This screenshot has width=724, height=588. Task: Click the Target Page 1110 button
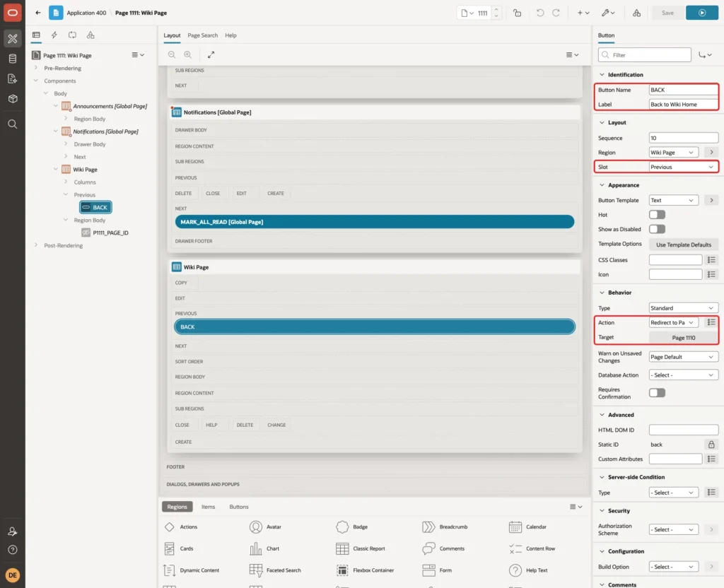(x=684, y=338)
